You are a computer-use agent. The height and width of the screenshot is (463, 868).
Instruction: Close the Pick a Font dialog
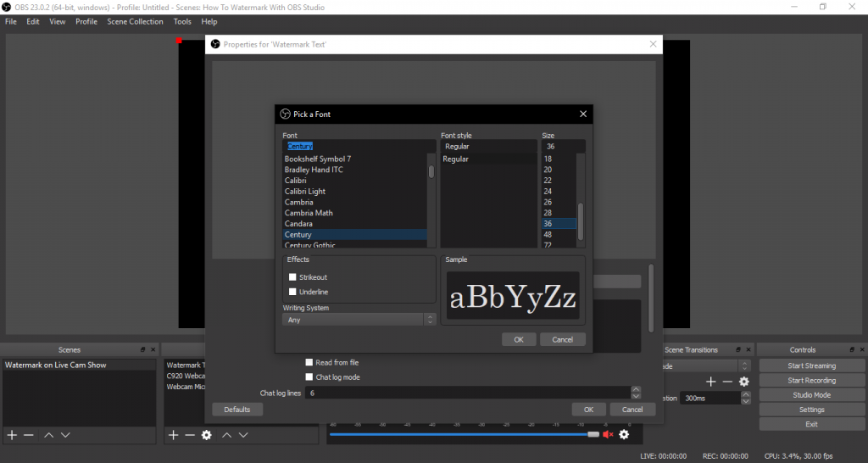(x=583, y=114)
